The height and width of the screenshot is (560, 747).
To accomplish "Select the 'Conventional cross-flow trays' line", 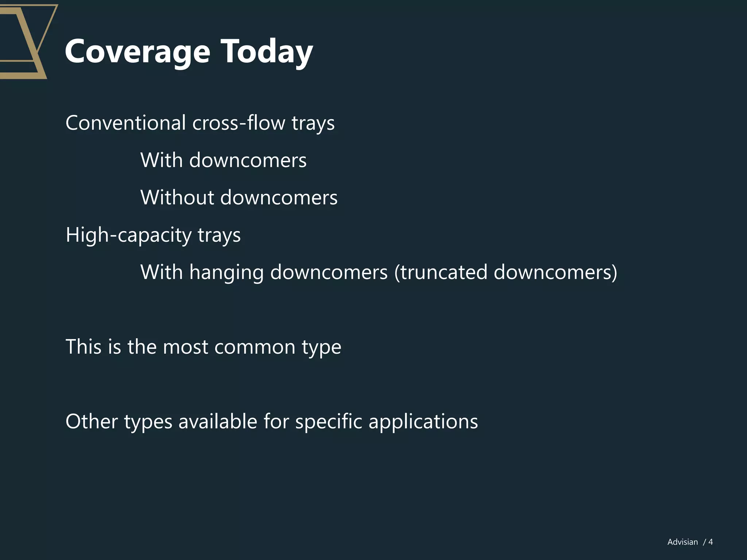I will [x=200, y=123].
